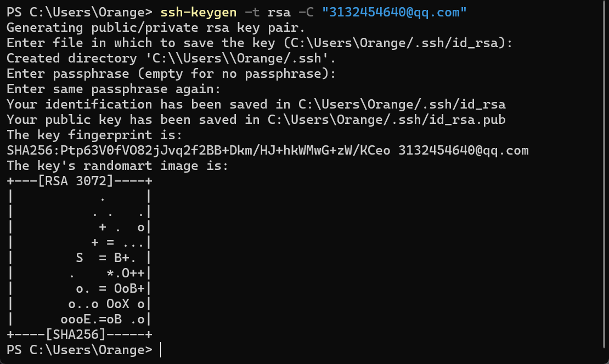The height and width of the screenshot is (364, 609).
Task: Click the "Enter file in which to save" line
Action: point(260,43)
